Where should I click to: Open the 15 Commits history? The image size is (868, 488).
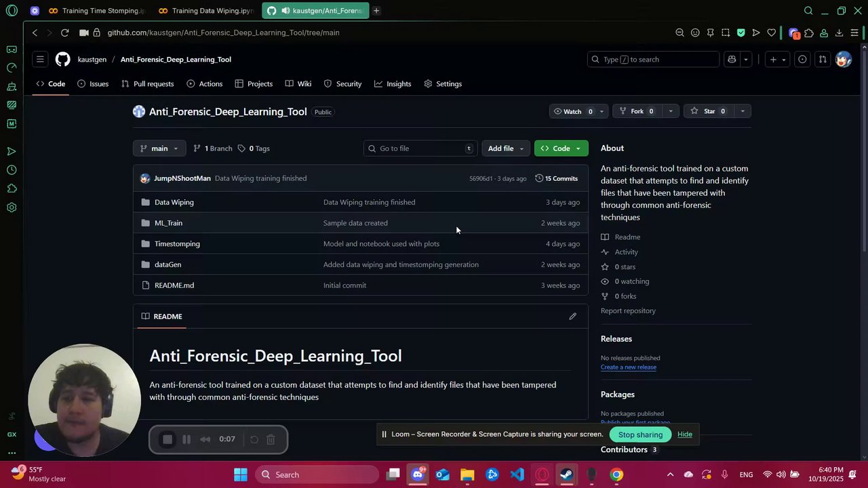point(557,178)
